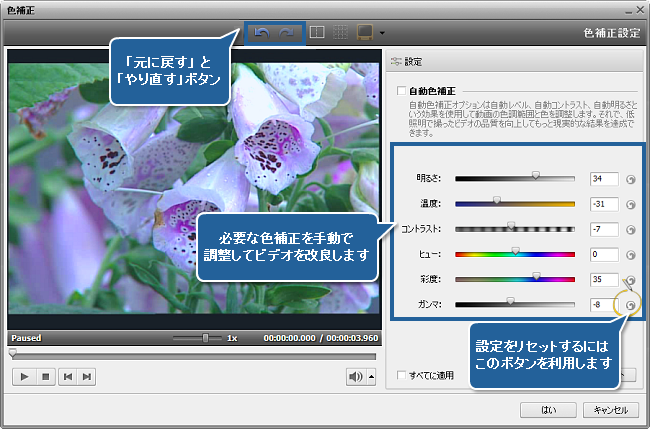Reset the 温度 temperature setting
This screenshot has height=429, width=650.
(x=631, y=204)
